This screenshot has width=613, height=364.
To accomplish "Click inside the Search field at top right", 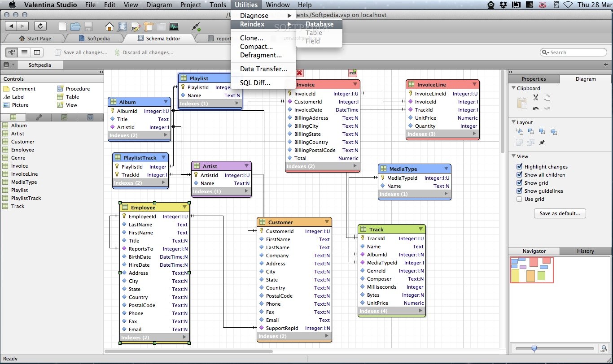I will (574, 52).
